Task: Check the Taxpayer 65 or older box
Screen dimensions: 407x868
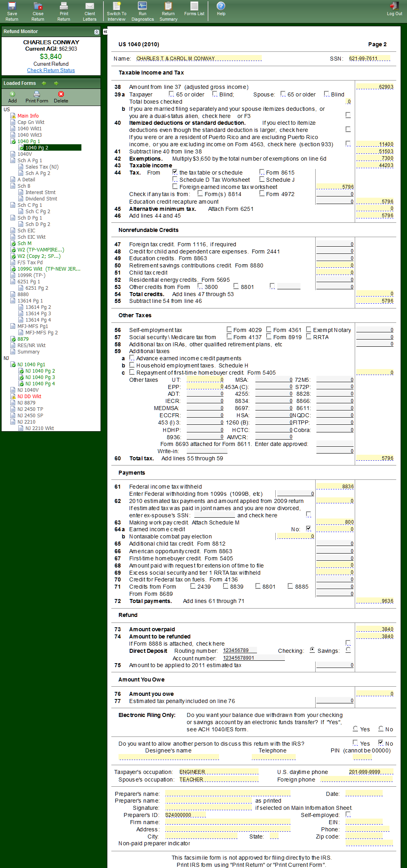Action: (172, 94)
